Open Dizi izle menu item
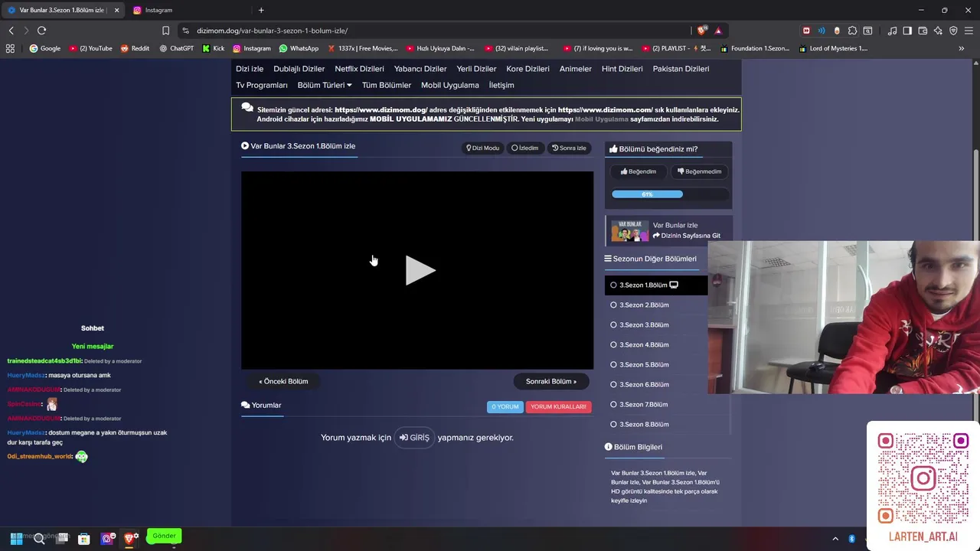 (250, 69)
